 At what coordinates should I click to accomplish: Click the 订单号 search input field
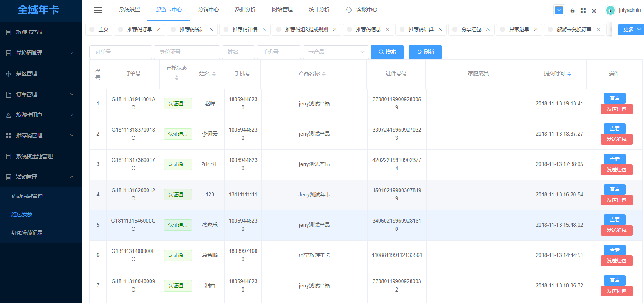pyautogui.click(x=121, y=52)
